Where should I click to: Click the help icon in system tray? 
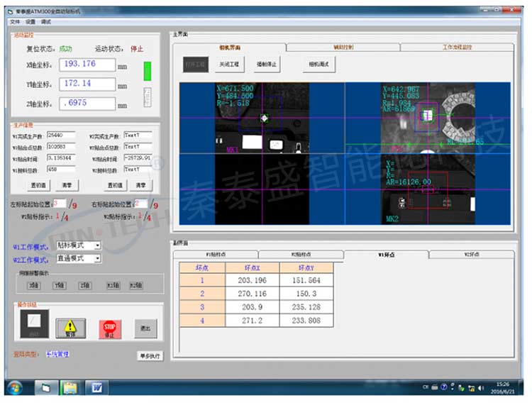443,388
